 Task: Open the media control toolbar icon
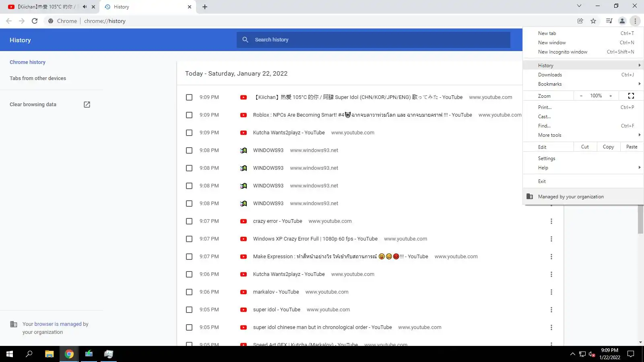click(x=609, y=21)
